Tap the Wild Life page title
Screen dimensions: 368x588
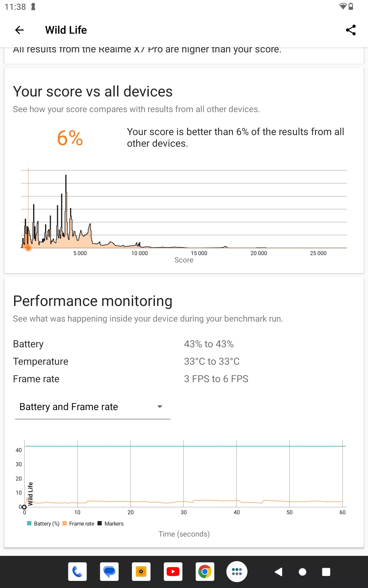pyautogui.click(x=66, y=30)
